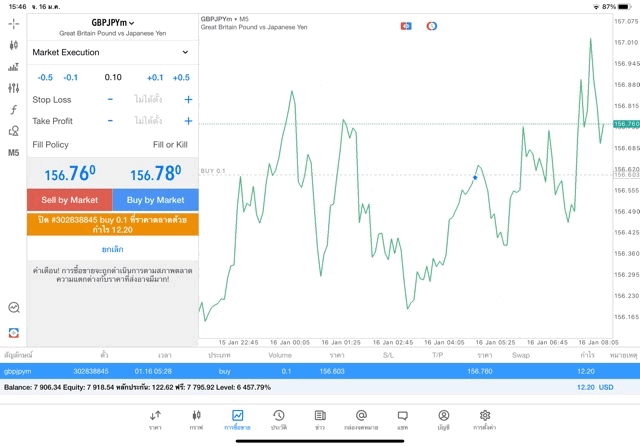The width and height of the screenshot is (640, 447).
Task: Edit the 0.10 volume field
Action: click(x=113, y=77)
